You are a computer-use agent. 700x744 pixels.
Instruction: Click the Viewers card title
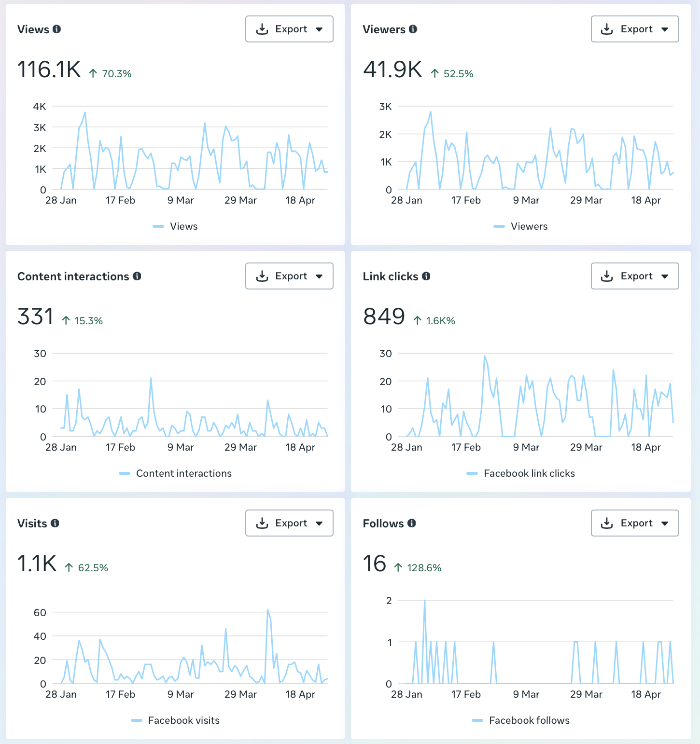pos(384,29)
